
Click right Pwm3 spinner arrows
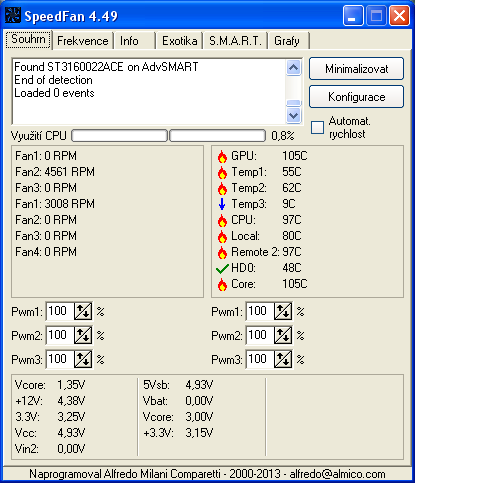(283, 359)
